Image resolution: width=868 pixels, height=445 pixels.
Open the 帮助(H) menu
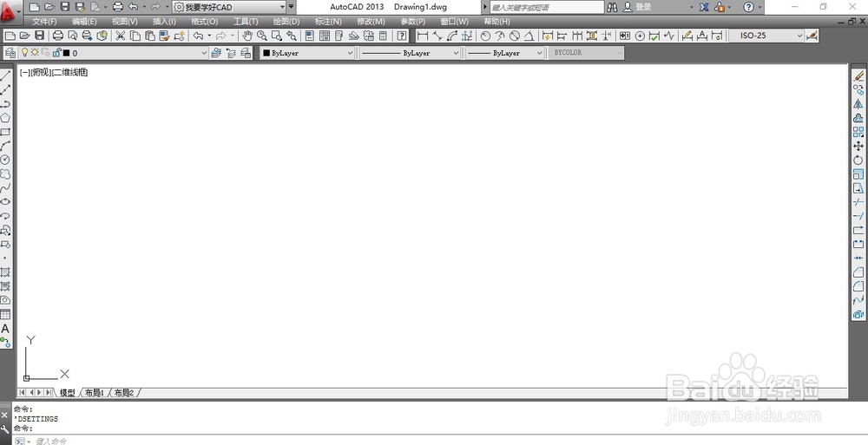[x=496, y=22]
